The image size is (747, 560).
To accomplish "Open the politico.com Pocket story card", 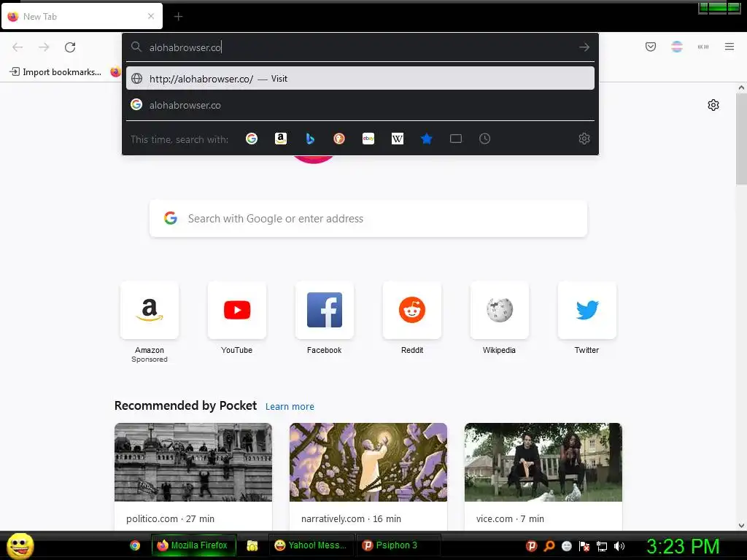I will point(193,476).
